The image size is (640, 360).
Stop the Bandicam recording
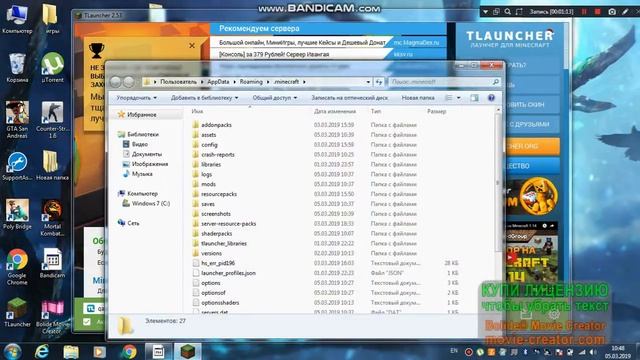(597, 12)
